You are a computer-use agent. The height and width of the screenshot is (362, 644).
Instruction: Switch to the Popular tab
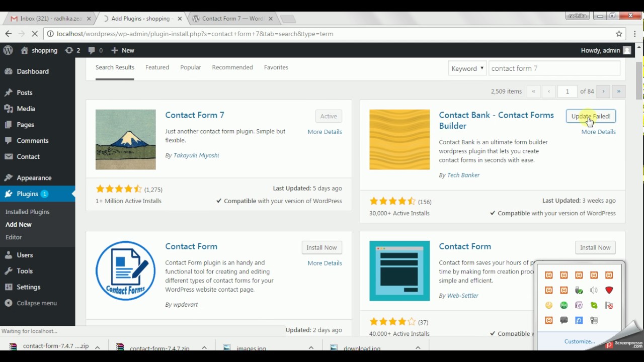(x=191, y=67)
